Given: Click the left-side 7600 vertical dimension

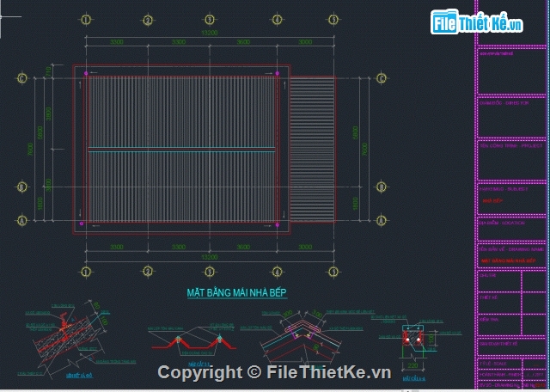Looking at the screenshot, I should (31, 150).
